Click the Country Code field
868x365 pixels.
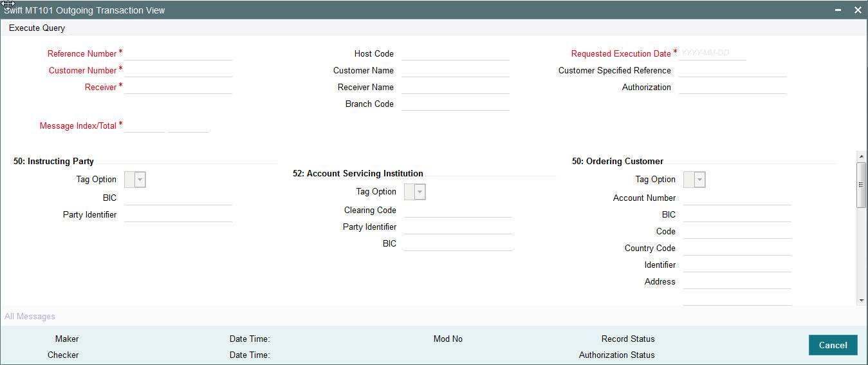pyautogui.click(x=737, y=248)
